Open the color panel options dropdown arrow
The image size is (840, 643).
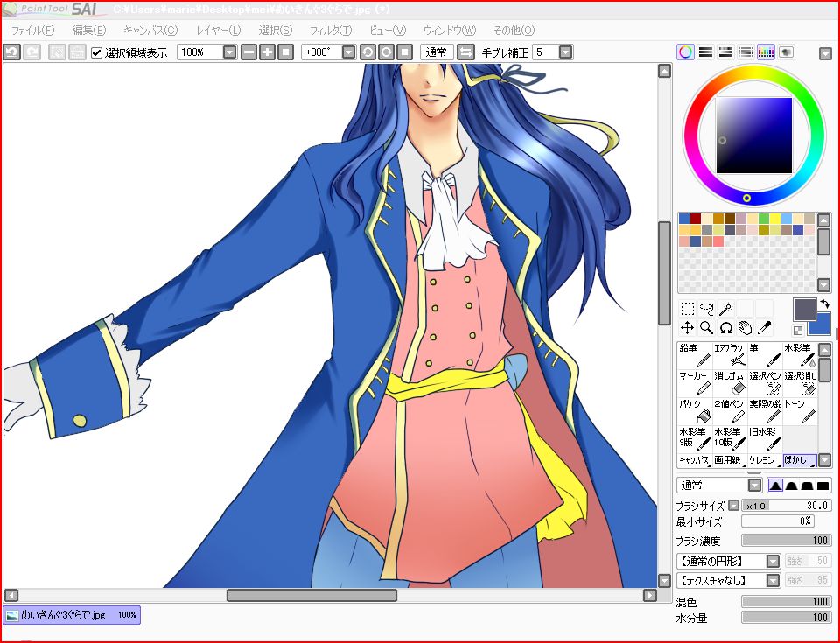(x=825, y=53)
